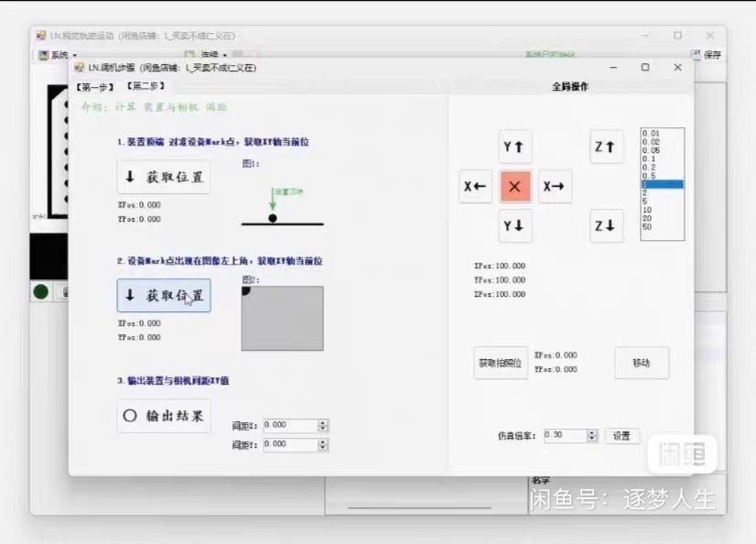Click 间距Y value field
This screenshot has height=544, width=756.
coord(290,444)
